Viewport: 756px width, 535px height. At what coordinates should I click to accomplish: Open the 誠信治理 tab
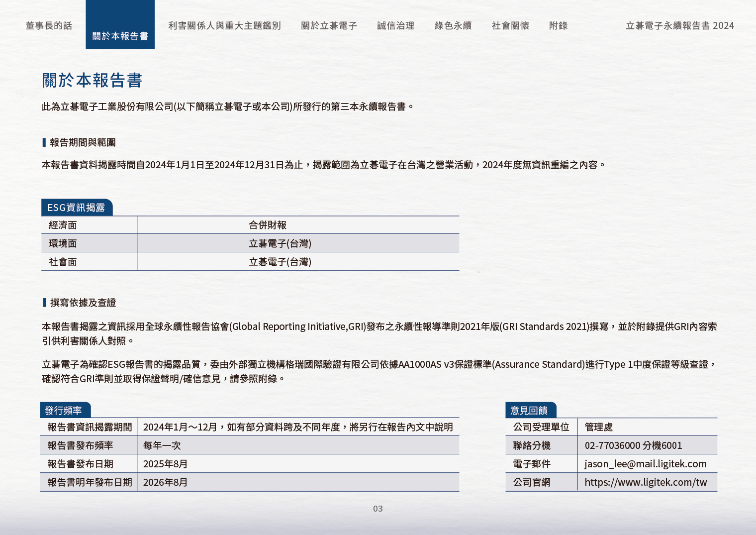pos(395,25)
